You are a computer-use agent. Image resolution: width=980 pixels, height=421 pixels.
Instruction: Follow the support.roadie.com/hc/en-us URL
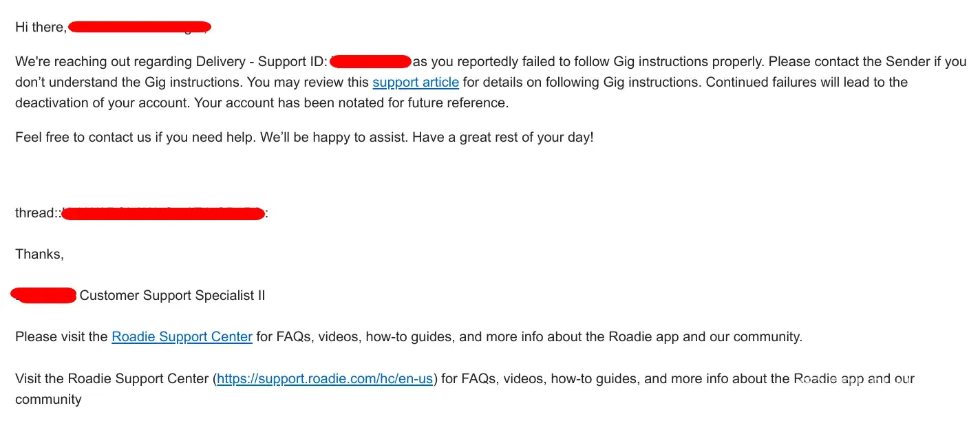click(325, 378)
